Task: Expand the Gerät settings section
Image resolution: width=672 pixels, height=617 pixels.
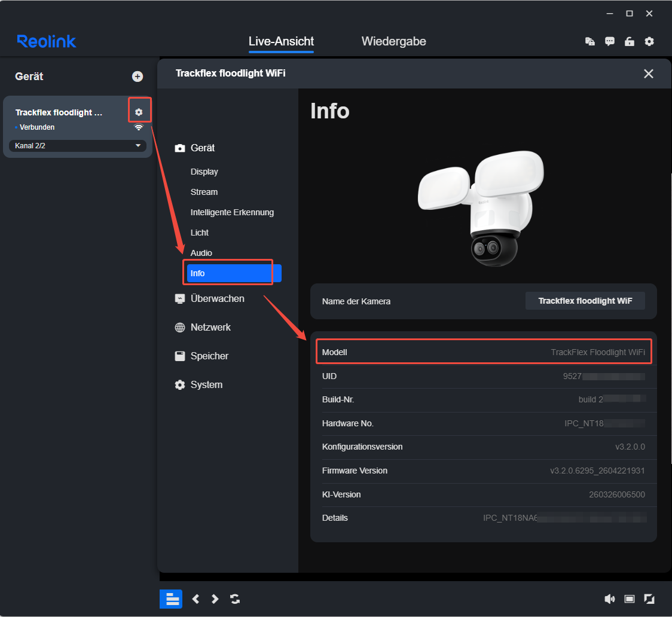Action: (x=203, y=148)
